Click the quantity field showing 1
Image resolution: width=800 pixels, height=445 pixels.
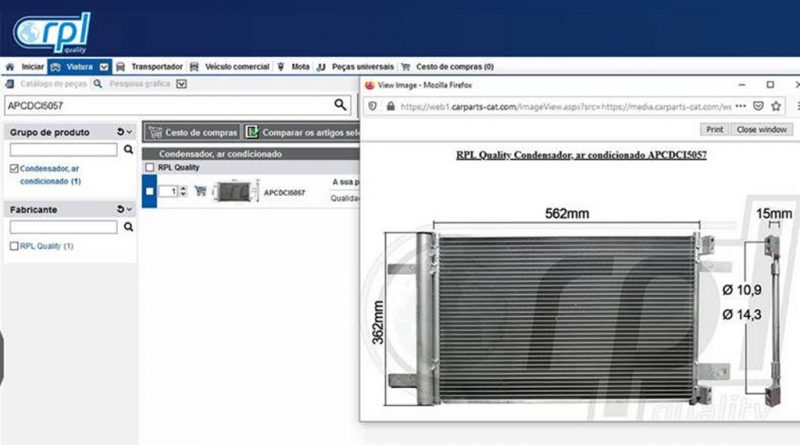(x=168, y=191)
